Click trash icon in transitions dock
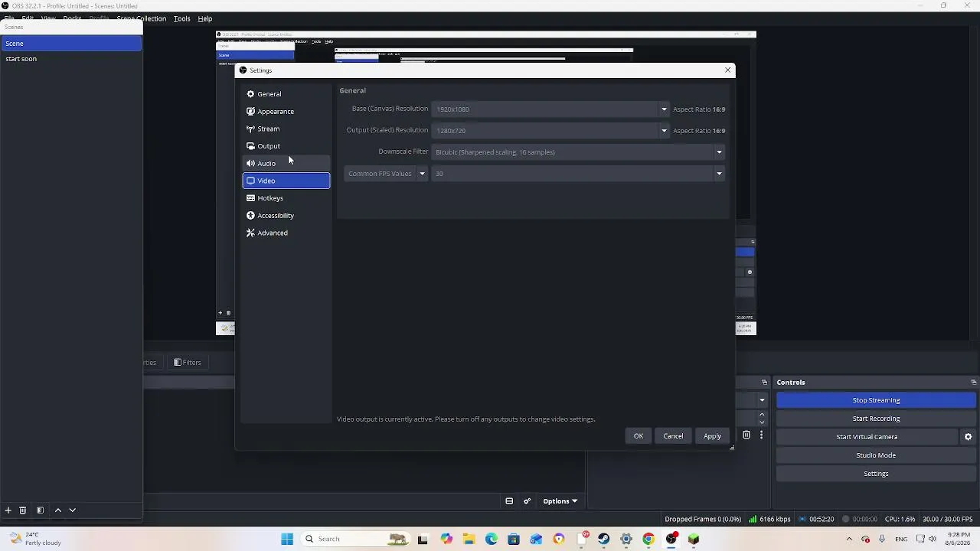 click(746, 435)
